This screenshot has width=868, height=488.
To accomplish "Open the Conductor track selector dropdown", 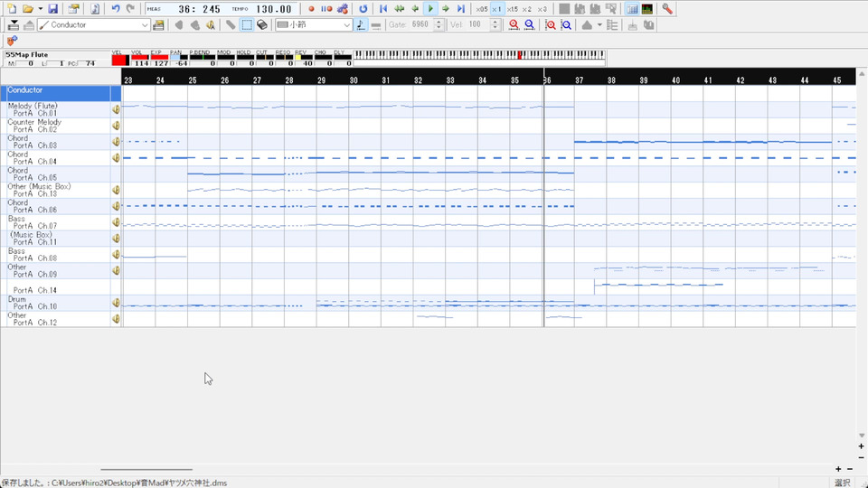I will click(145, 25).
